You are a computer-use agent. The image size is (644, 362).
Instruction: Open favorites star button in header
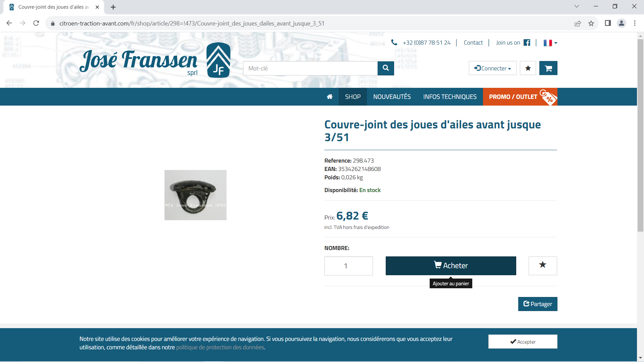[x=528, y=68]
